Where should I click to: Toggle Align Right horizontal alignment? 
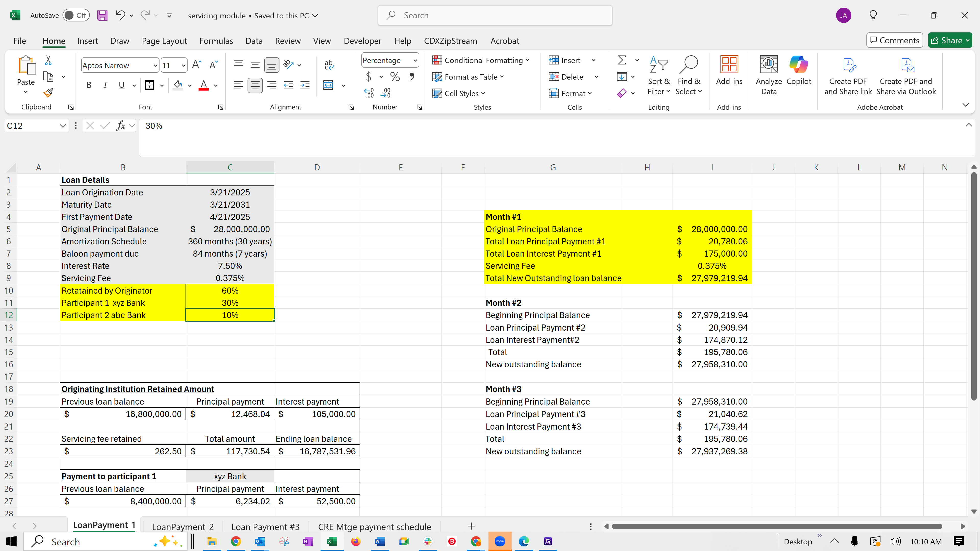[272, 85]
